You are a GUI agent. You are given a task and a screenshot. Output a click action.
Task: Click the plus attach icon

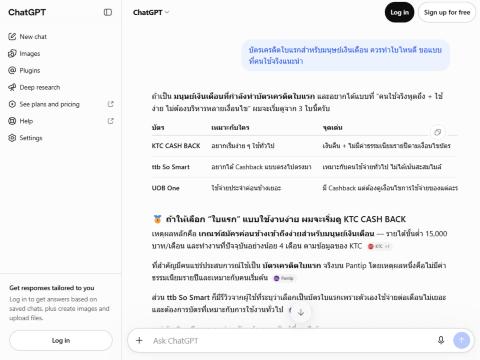[139, 340]
